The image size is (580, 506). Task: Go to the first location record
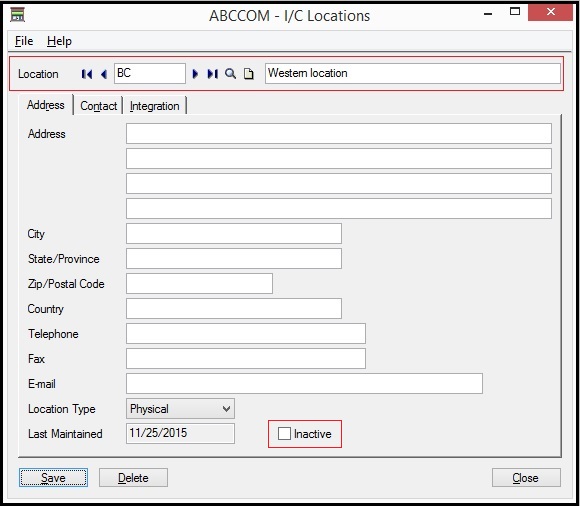87,74
